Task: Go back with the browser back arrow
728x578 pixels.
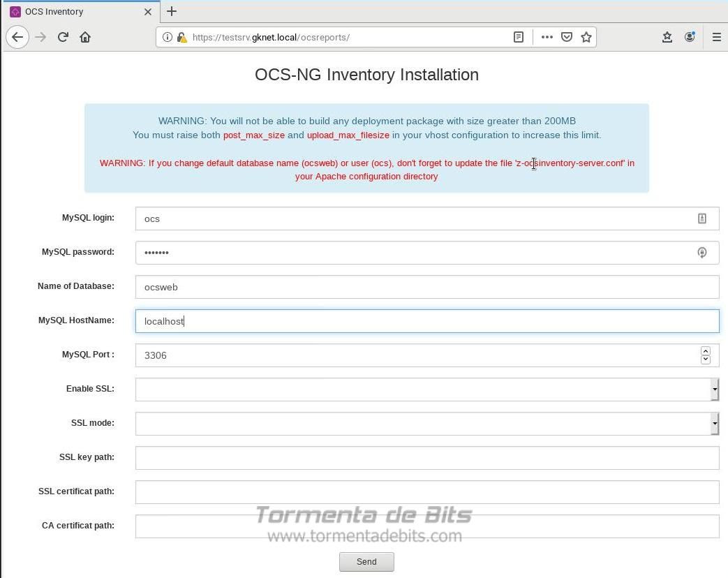Action: 17,37
